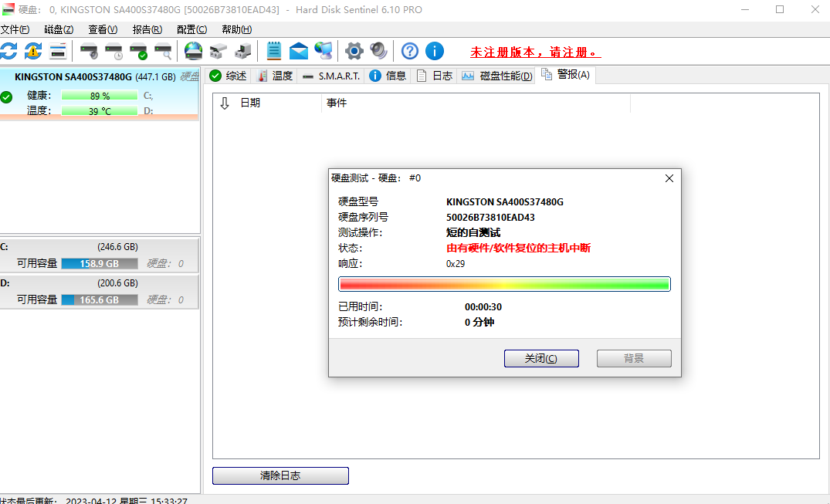Screen dimensions: 830x504
Task: Open the 文件(F) menu
Action: pyautogui.click(x=15, y=29)
